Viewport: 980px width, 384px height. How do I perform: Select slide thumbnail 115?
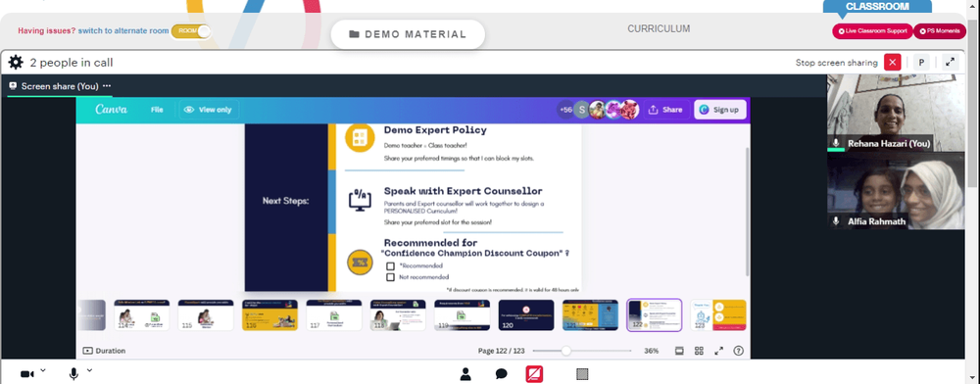click(206, 314)
